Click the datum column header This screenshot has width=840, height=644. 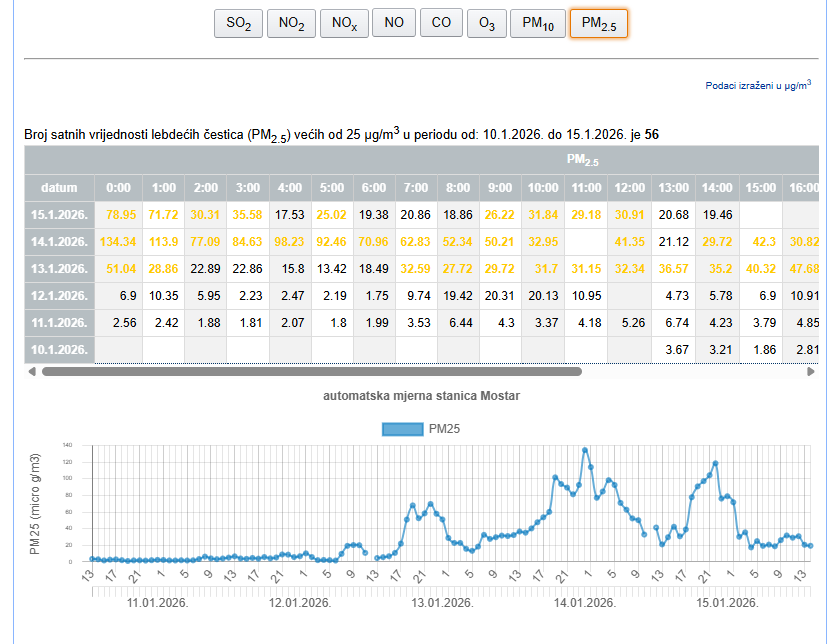pyautogui.click(x=59, y=187)
